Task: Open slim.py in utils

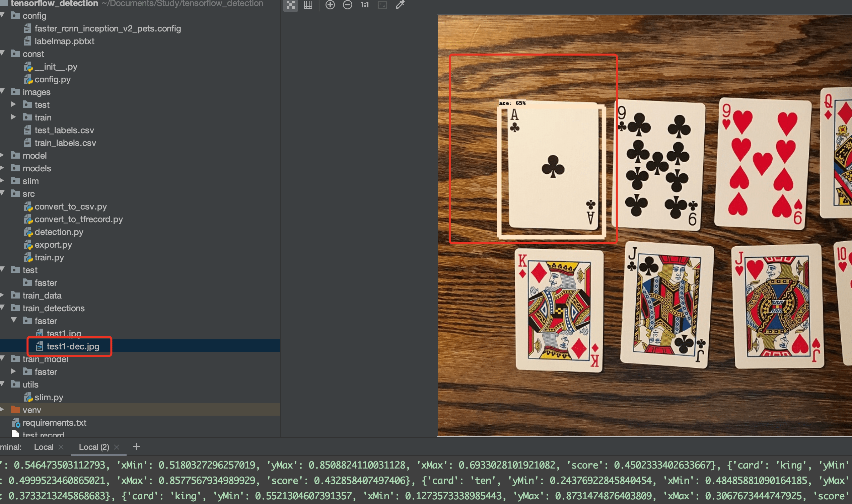Action: (49, 397)
